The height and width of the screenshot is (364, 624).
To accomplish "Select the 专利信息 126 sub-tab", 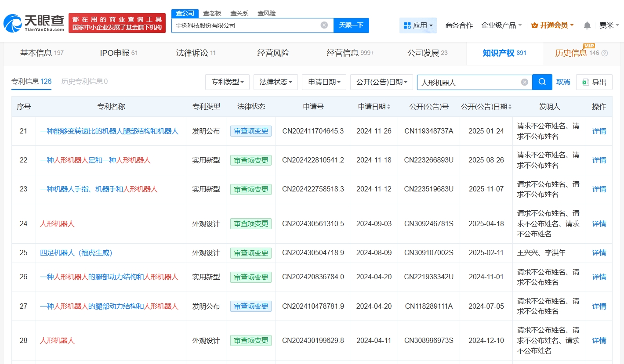I will pyautogui.click(x=31, y=82).
